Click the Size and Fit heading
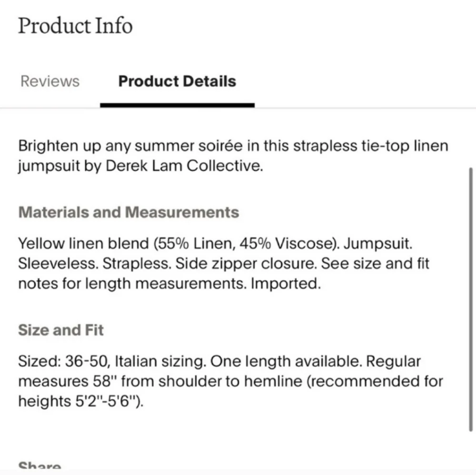 [x=61, y=330]
